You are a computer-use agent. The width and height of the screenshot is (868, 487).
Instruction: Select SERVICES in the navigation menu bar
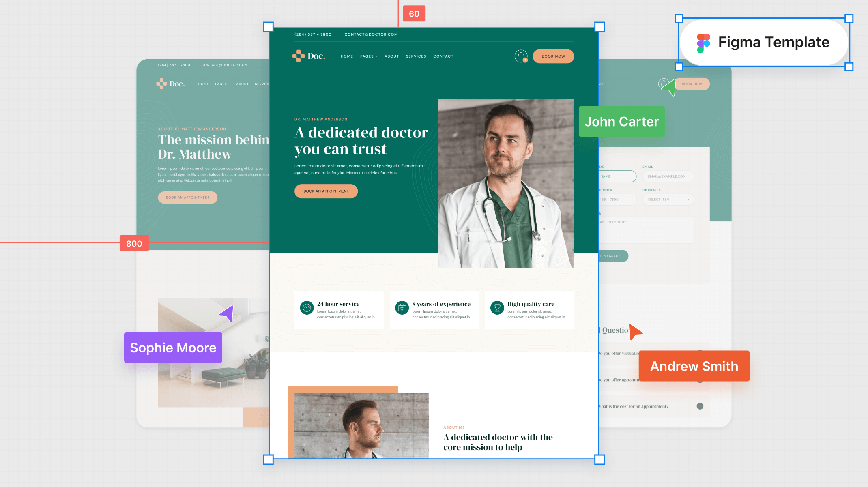415,56
